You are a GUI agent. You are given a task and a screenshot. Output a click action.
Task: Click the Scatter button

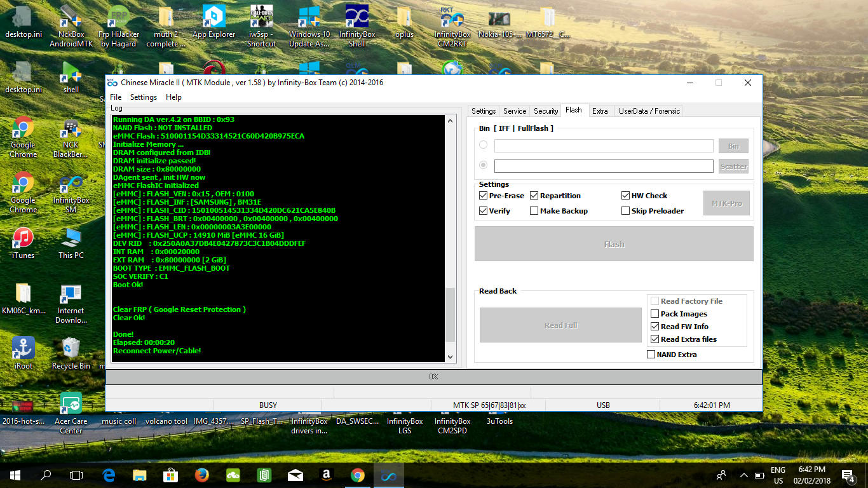(x=733, y=166)
